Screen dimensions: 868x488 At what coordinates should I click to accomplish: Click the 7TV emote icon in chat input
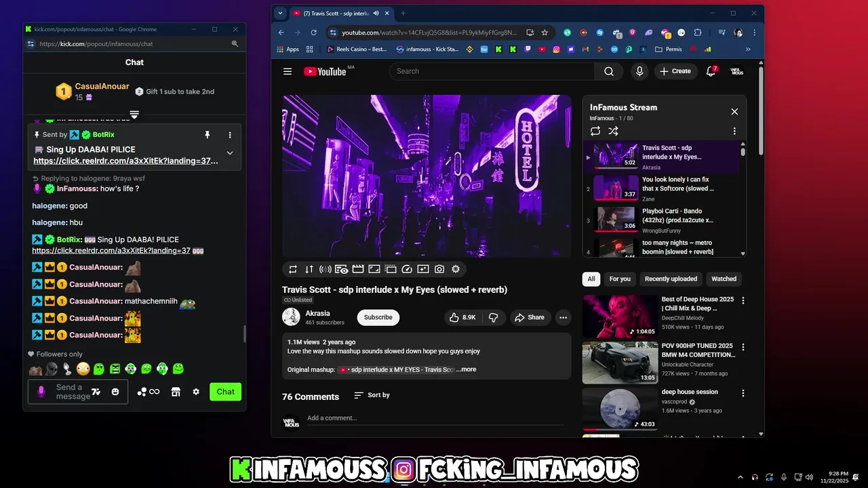coord(96,392)
